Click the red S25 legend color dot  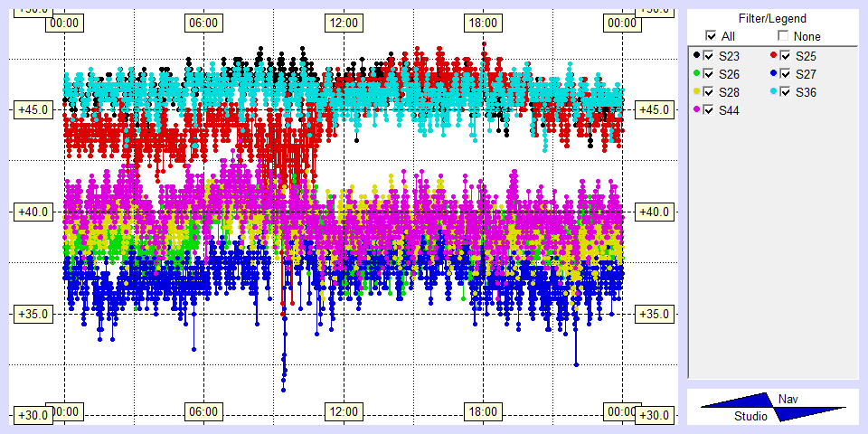coord(773,56)
